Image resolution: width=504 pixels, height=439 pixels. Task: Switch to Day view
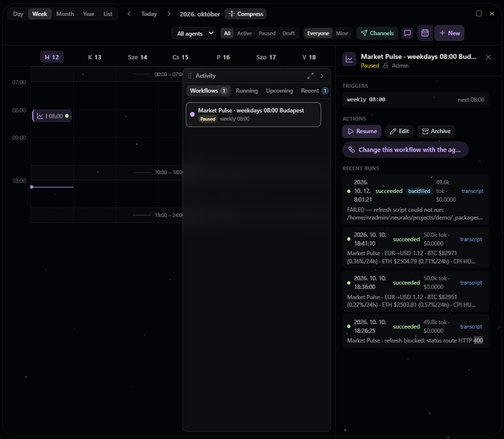point(18,14)
